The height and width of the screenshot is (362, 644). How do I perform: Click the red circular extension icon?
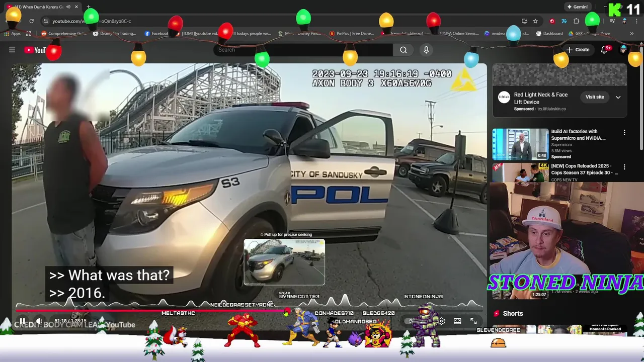click(x=552, y=21)
